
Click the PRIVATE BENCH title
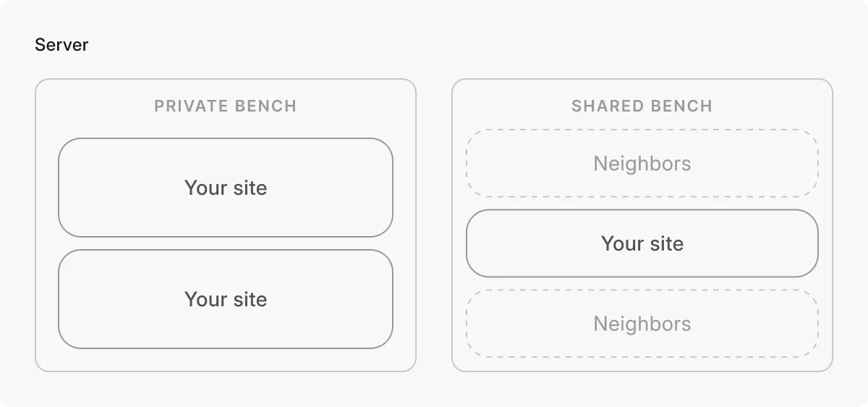tap(226, 106)
